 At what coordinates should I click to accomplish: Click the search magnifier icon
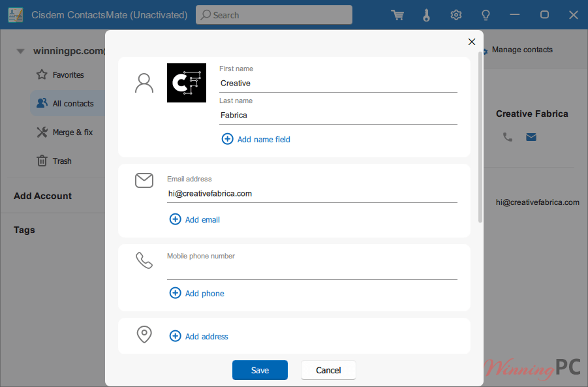point(206,14)
